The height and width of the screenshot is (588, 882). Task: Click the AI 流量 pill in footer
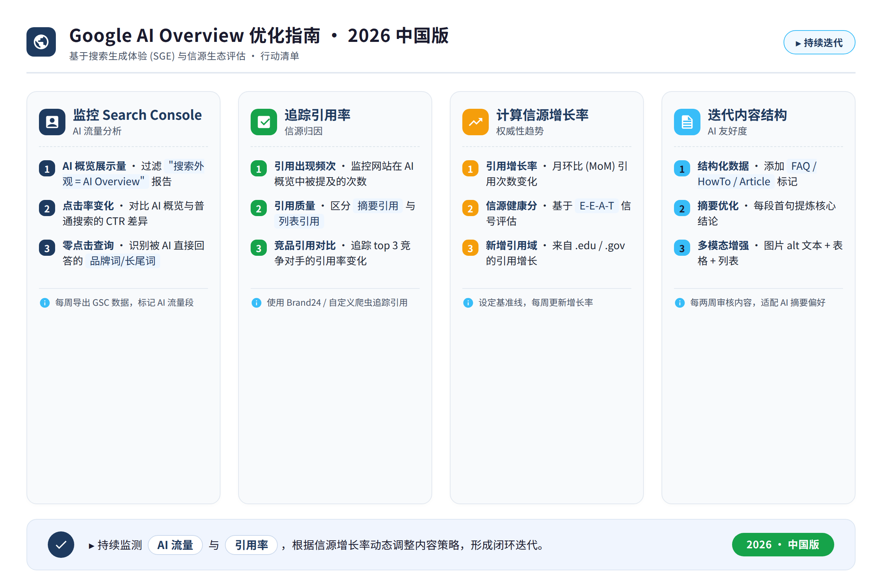(175, 545)
